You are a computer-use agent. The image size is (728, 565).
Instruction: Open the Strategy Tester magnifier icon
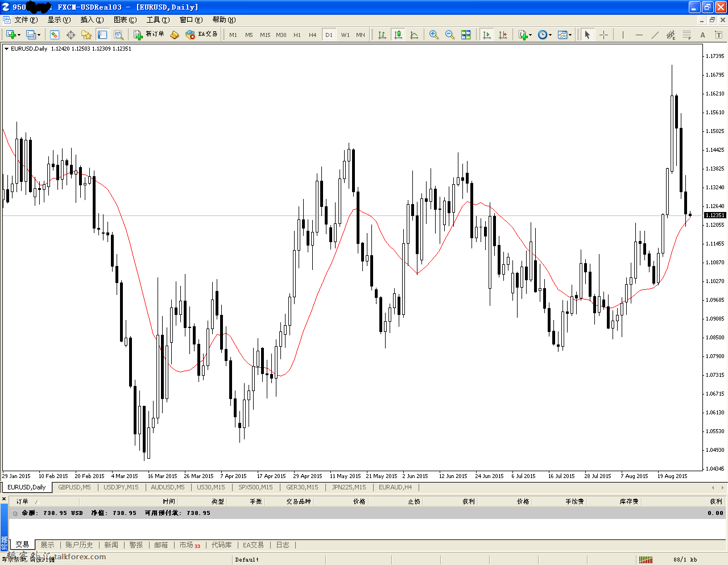point(118,35)
